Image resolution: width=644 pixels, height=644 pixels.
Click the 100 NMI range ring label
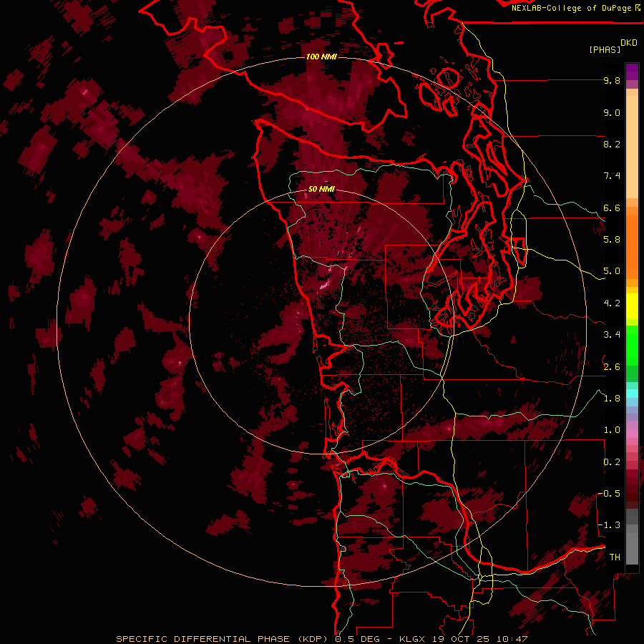[321, 57]
